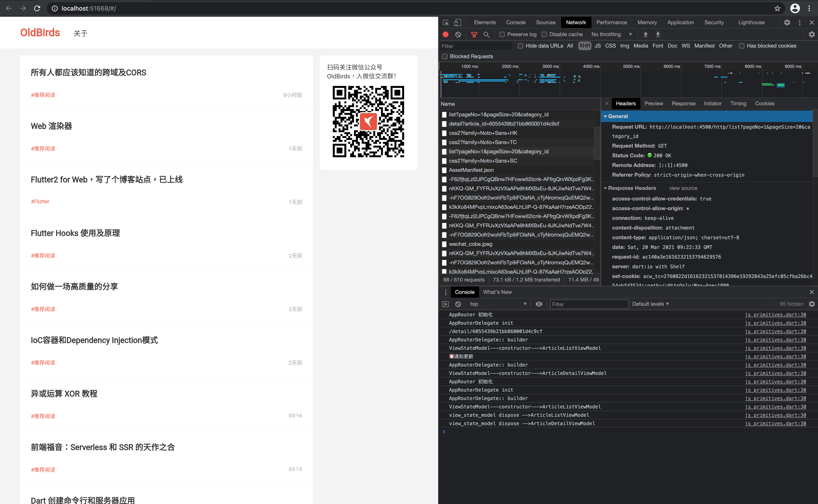Open the console context top dropdown
Screen dimensions: 818x504
(498, 304)
